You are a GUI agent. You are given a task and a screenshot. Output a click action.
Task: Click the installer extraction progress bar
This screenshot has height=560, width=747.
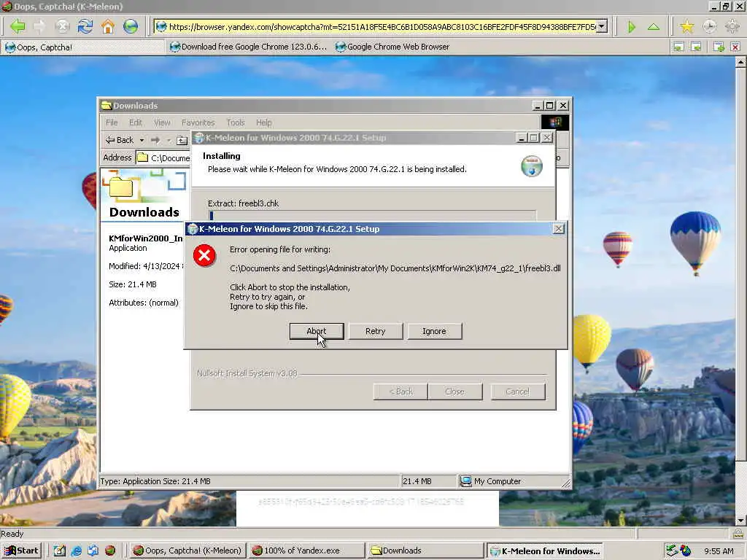pyautogui.click(x=373, y=215)
